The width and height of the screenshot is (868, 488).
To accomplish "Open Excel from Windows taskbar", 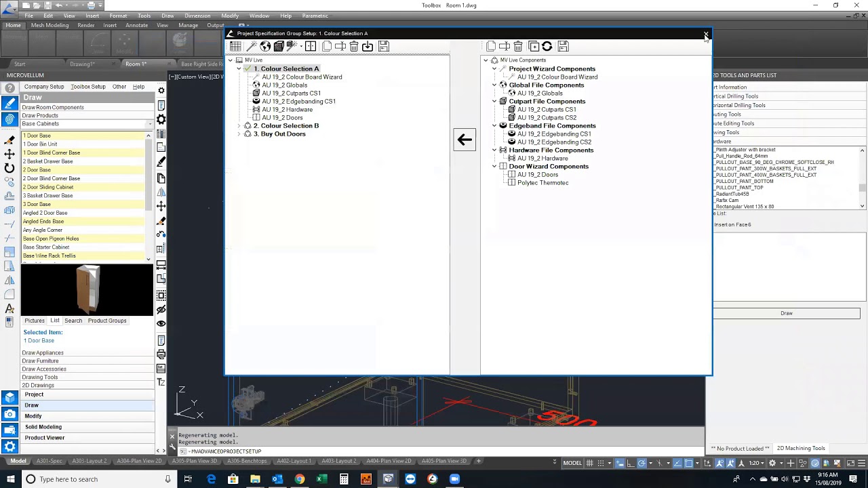I will click(321, 479).
